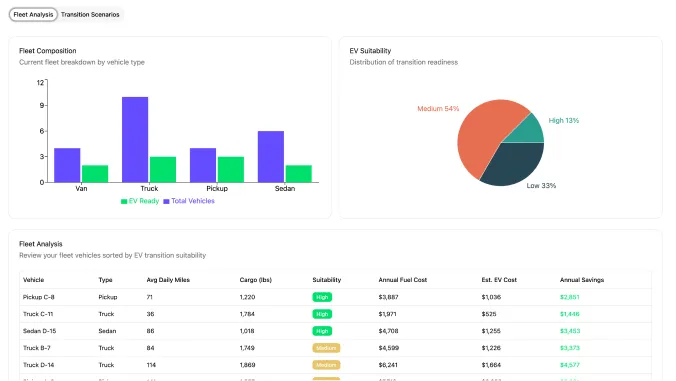Click the Type column header

(105, 280)
